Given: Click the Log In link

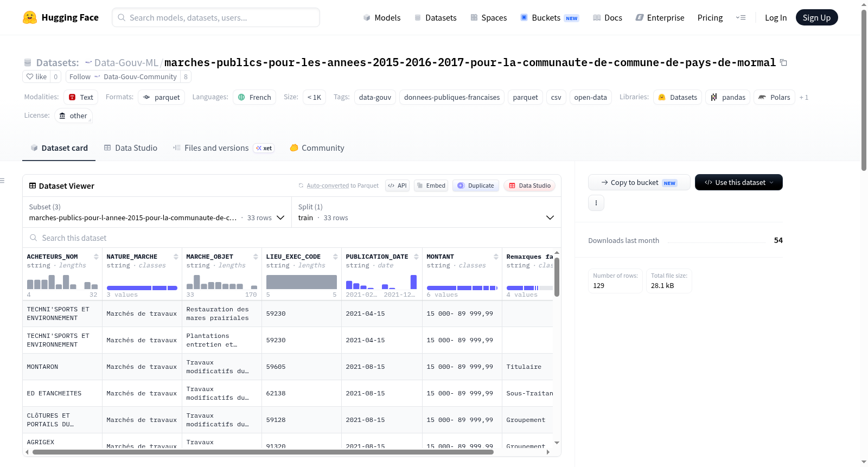Looking at the screenshot, I should [776, 17].
